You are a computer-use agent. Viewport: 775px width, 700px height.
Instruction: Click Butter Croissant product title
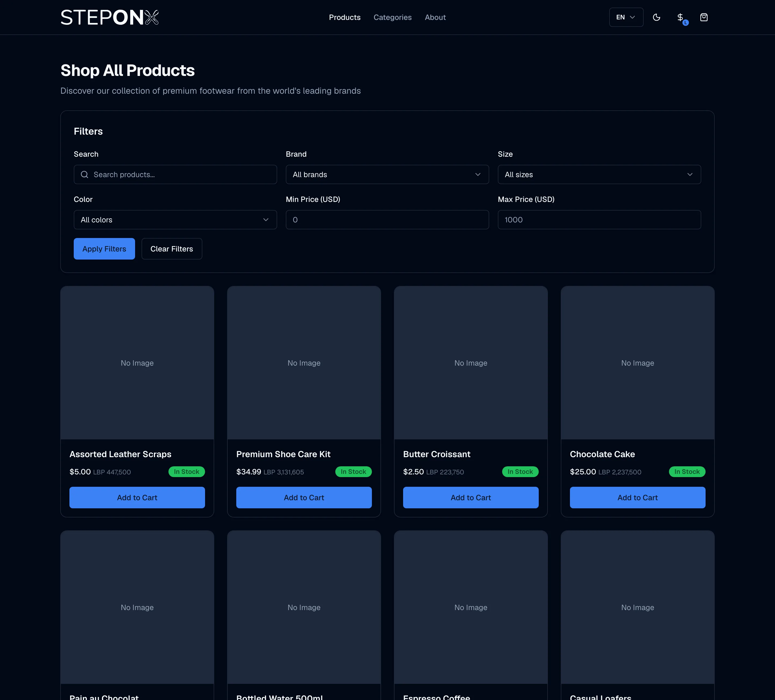point(437,454)
